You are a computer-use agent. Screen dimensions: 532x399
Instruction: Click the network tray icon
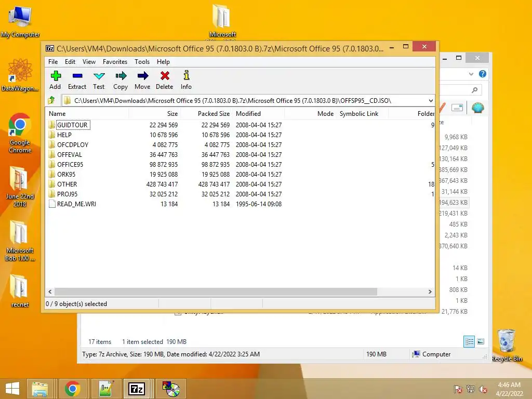coord(471,389)
